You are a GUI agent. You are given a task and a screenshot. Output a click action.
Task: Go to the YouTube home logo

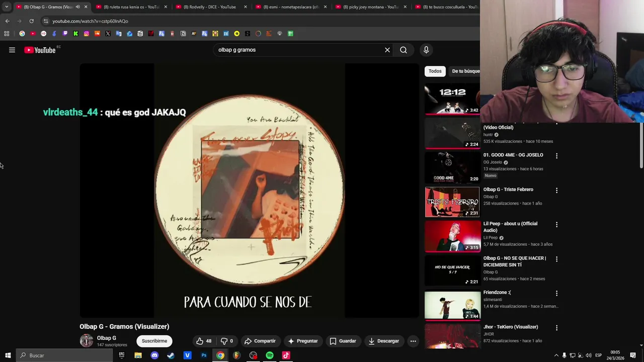(x=40, y=50)
